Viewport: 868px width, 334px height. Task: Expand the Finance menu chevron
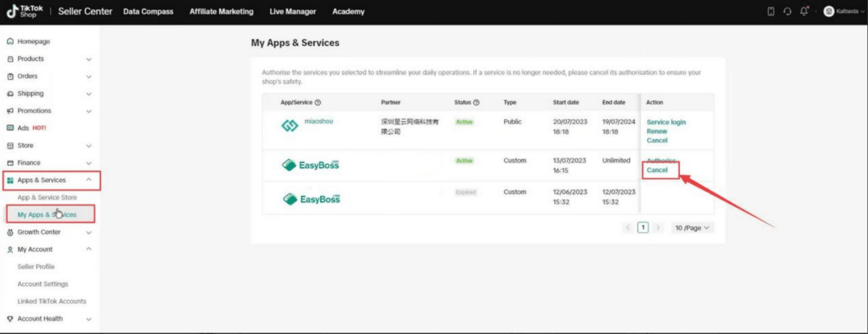point(89,163)
